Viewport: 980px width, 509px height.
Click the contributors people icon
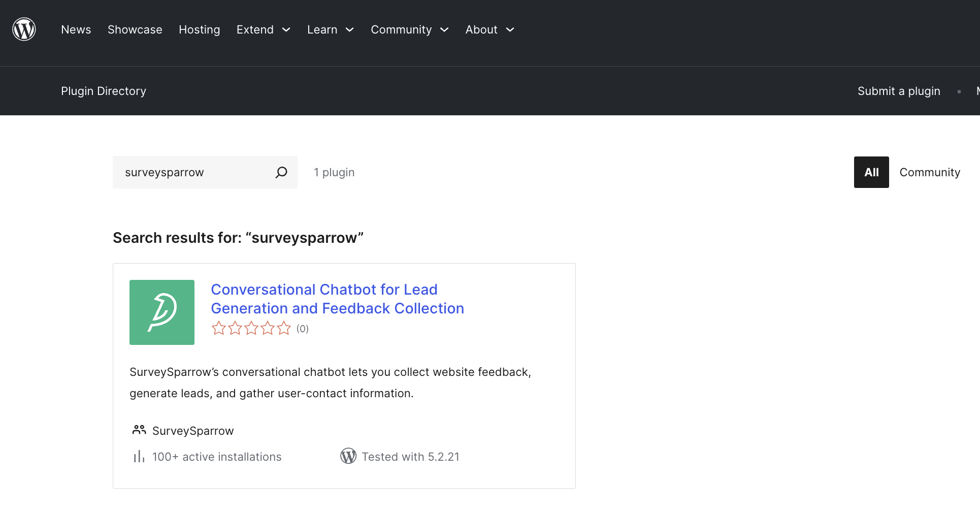click(139, 430)
